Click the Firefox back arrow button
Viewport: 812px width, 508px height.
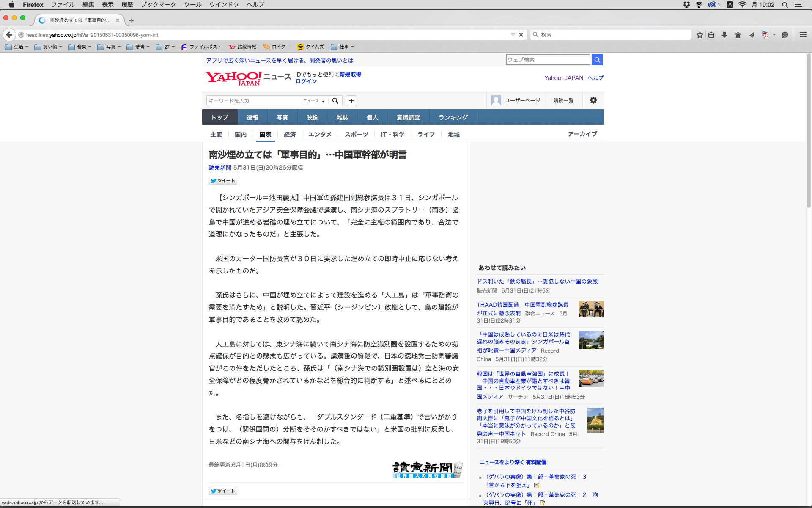tap(9, 35)
